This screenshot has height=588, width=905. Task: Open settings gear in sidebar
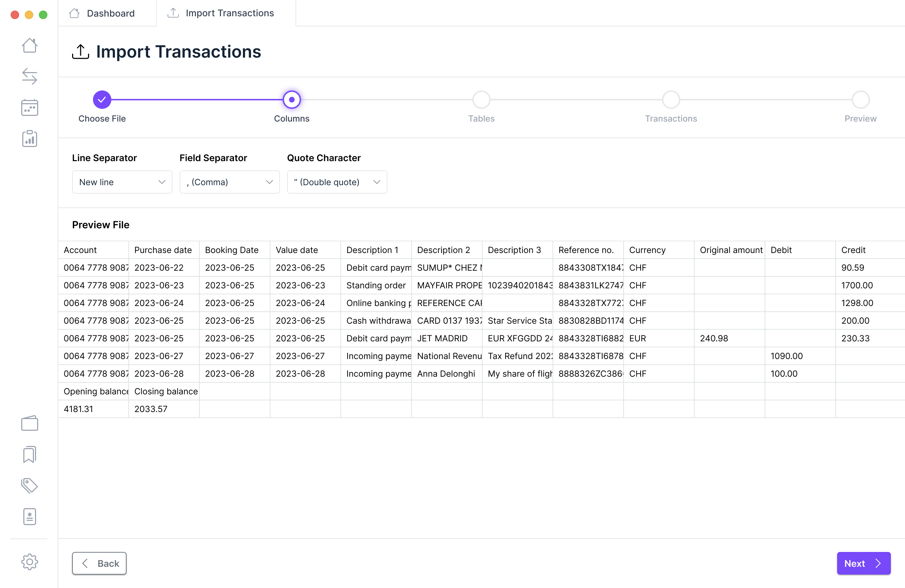coord(29,562)
